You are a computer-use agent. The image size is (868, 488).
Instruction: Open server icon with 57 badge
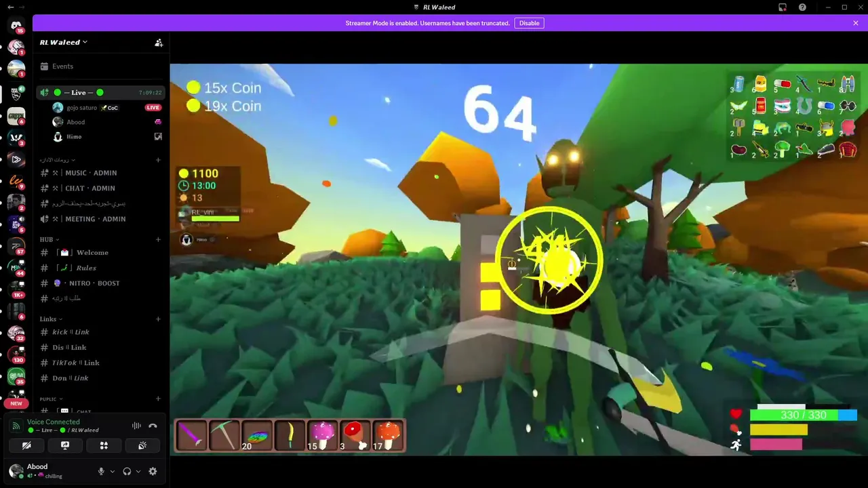(x=16, y=245)
